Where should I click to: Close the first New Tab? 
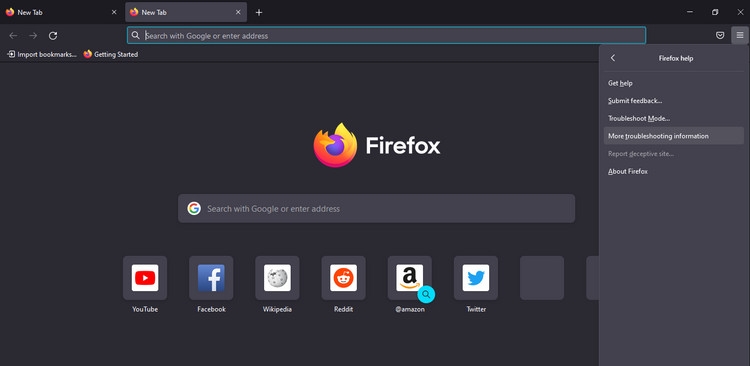(x=114, y=12)
